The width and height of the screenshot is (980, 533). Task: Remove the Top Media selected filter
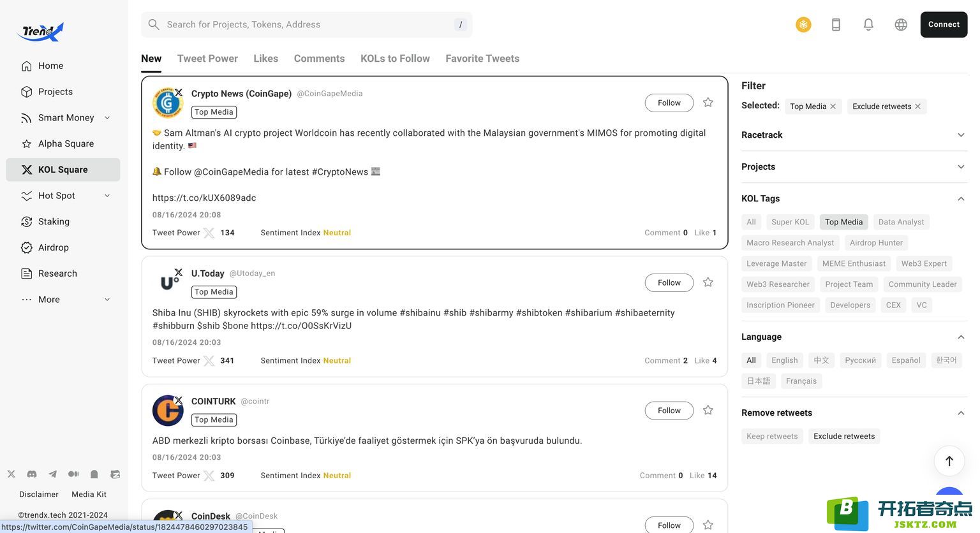pyautogui.click(x=833, y=106)
